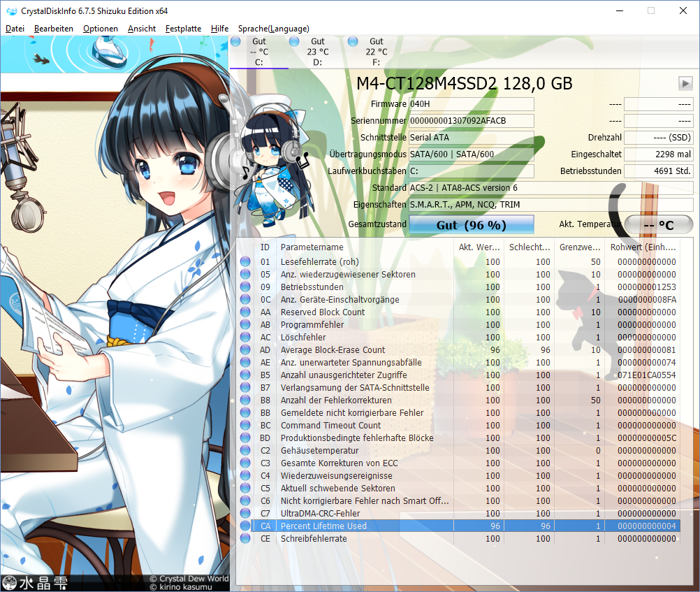Click status orb of Geräte-Einschaltvorgänge row
The height and width of the screenshot is (592, 700).
[x=245, y=299]
